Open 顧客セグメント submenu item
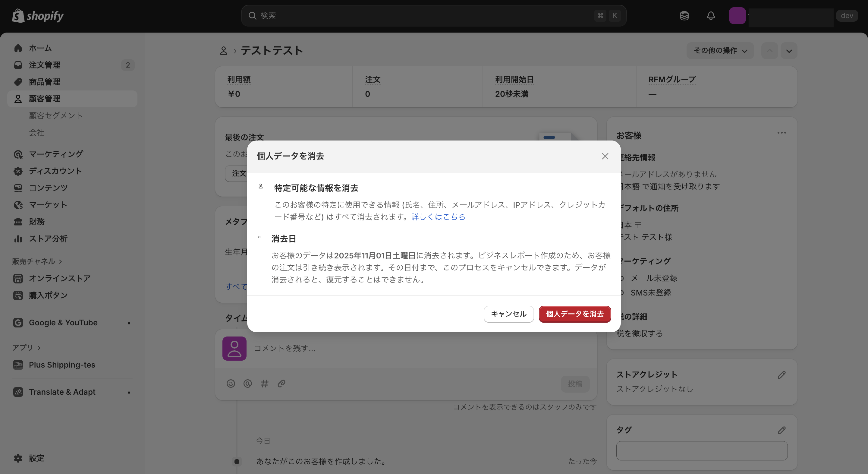The image size is (868, 474). point(55,115)
